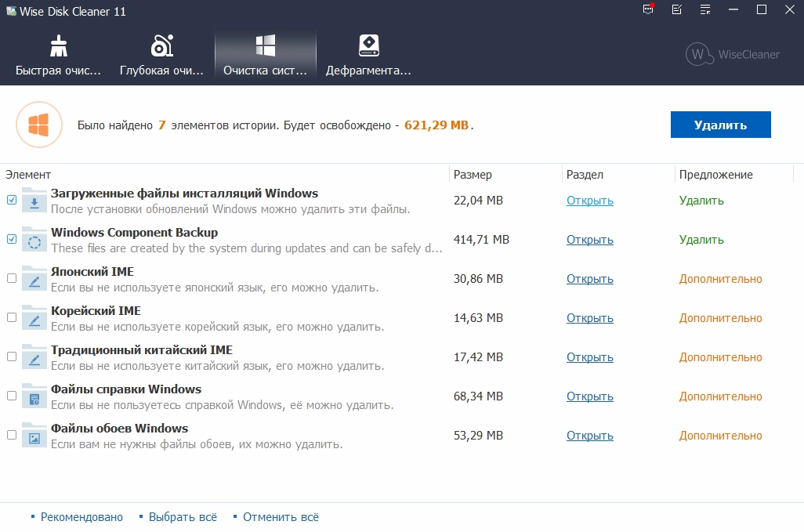Image resolution: width=804 pixels, height=532 pixels.
Task: Click the feedback note icon in title bar
Action: [x=677, y=10]
